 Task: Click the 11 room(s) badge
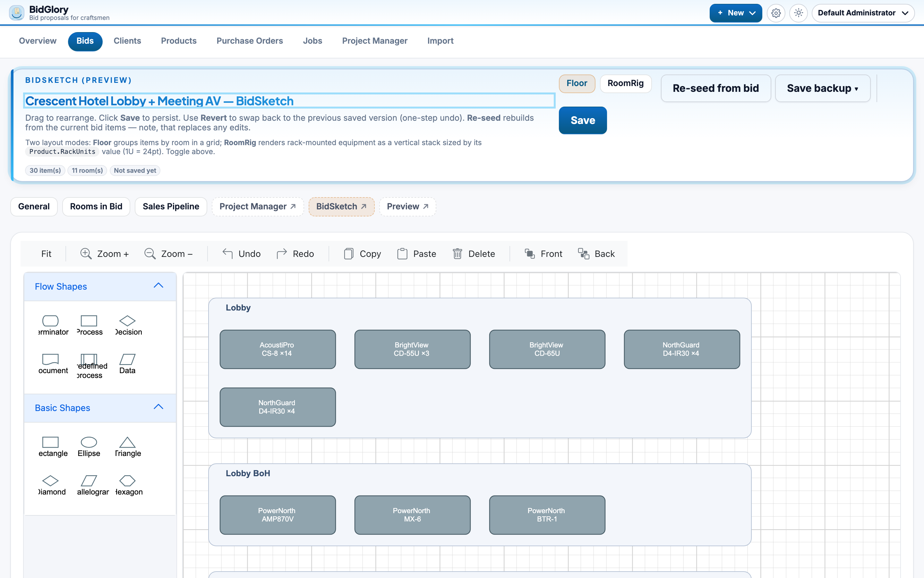click(x=87, y=171)
